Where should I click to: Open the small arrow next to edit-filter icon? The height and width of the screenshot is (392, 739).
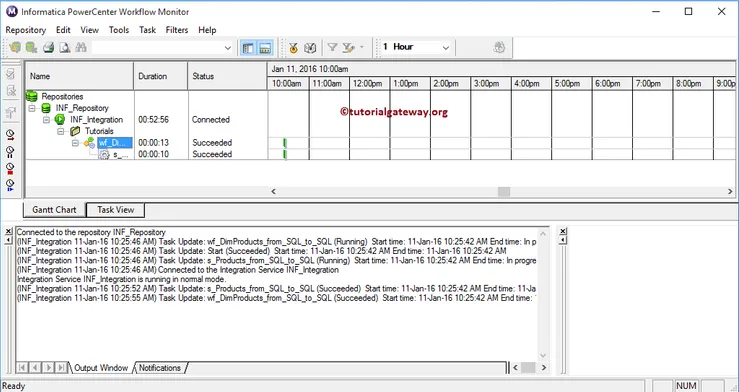coord(362,47)
